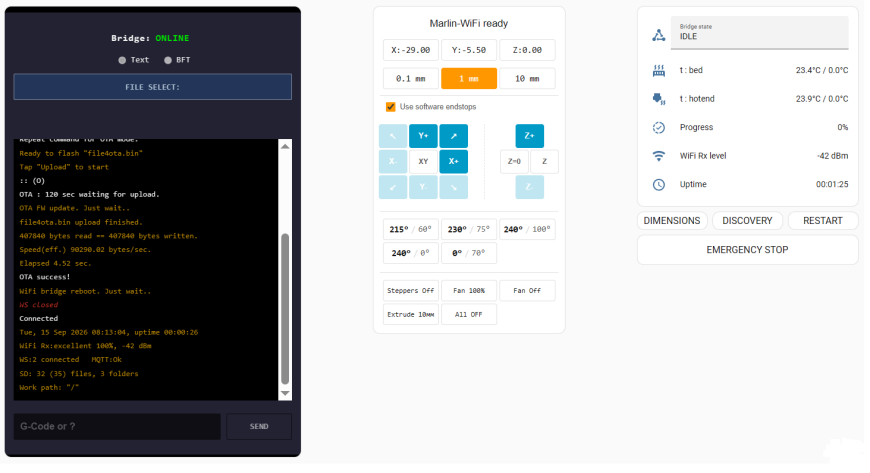
Task: Click the DISCOVERY button
Action: tap(747, 221)
